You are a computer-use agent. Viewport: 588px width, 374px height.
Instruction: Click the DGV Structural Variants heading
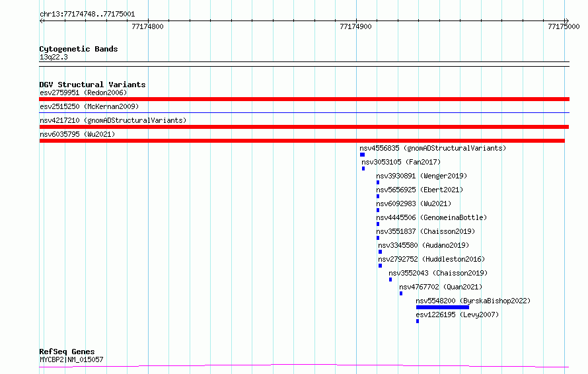click(92, 85)
